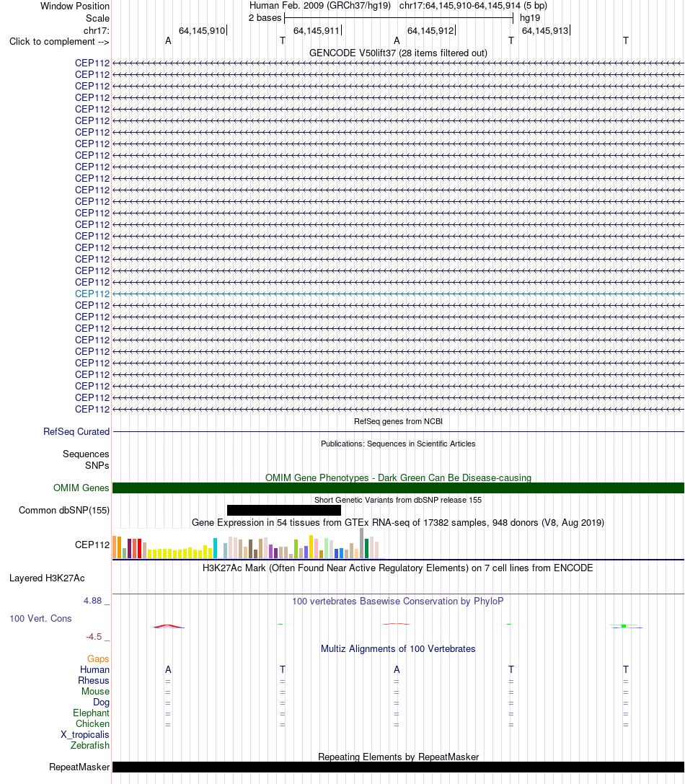Image resolution: width=685 pixels, height=784 pixels.
Task: Click the Gaps row label
Action: click(x=98, y=659)
